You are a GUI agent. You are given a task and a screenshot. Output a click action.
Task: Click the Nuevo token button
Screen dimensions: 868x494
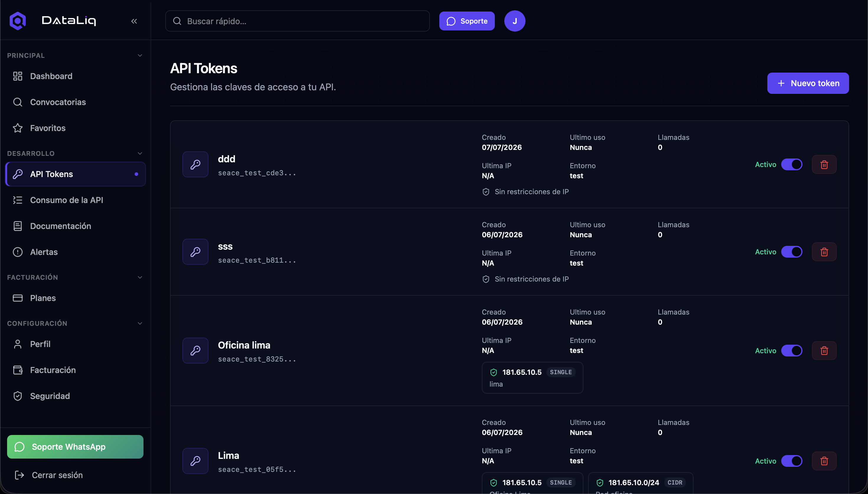[807, 83]
